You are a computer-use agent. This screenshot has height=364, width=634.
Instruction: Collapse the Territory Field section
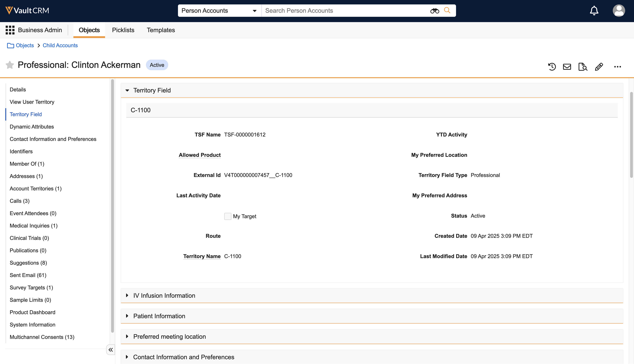tap(127, 90)
